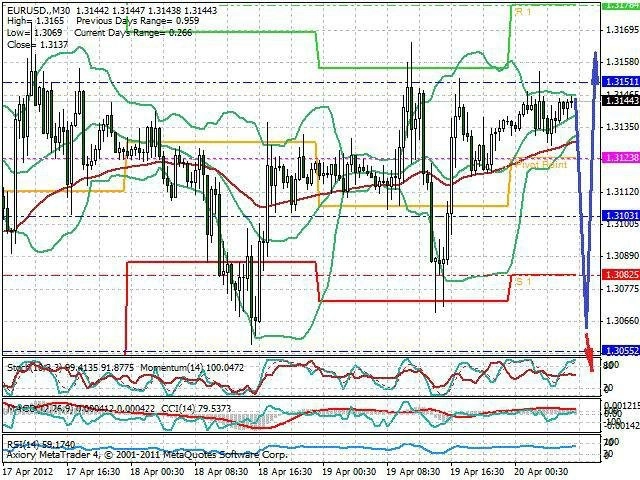Select the red 1.30825 price tag

point(622,274)
